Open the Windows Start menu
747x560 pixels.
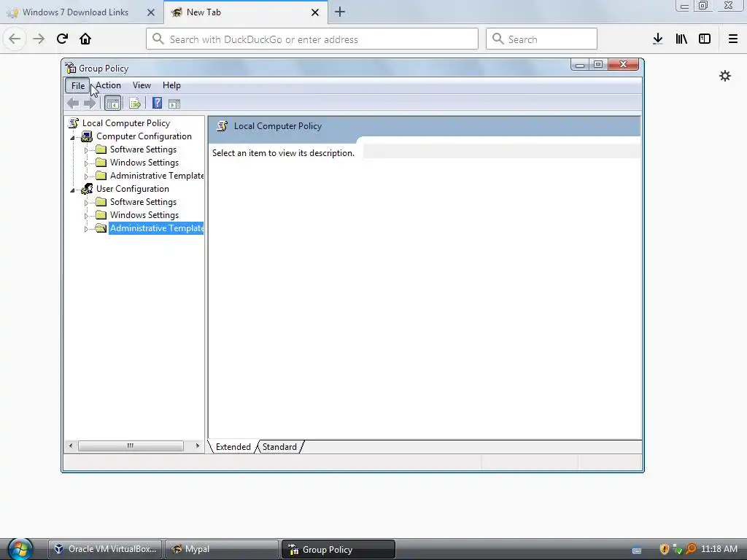coord(20,550)
